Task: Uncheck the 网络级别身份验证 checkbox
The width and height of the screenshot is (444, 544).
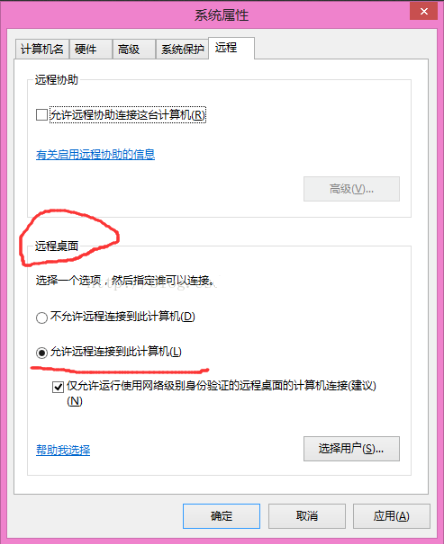Action: pos(58,387)
